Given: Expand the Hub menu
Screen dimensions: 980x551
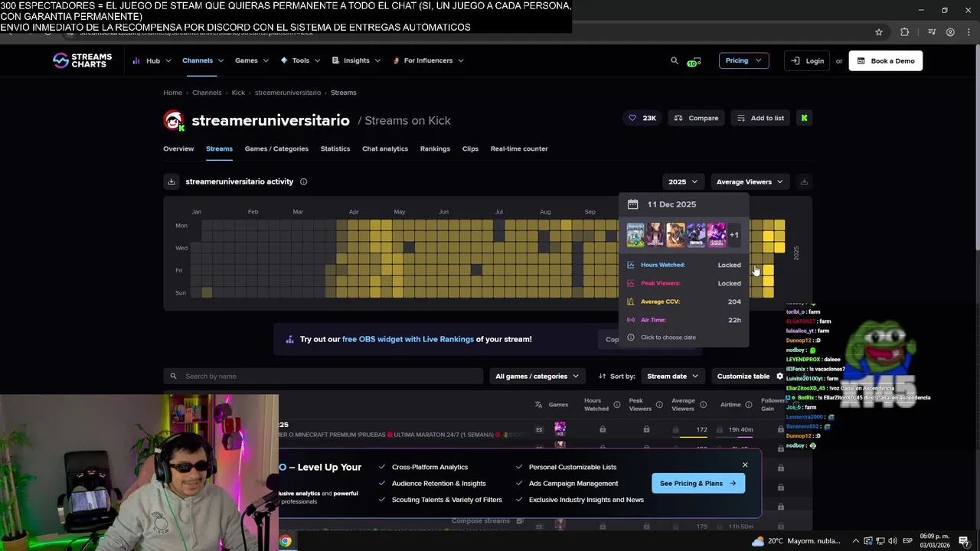Looking at the screenshot, I should (152, 60).
